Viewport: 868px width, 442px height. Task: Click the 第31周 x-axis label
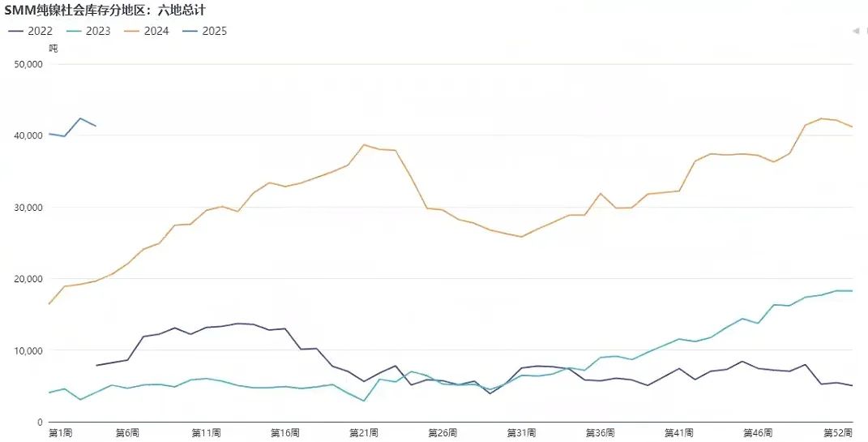521,433
